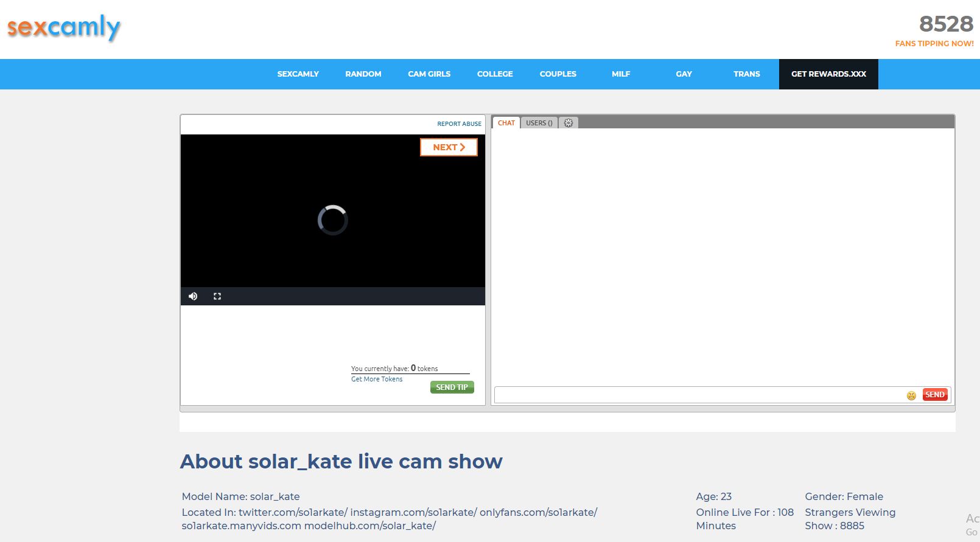Click the FANS TIPPING NOW! text
Image resolution: width=980 pixels, height=542 pixels.
(934, 44)
